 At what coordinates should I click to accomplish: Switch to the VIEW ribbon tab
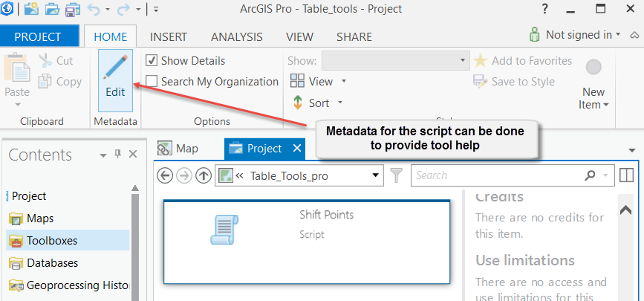click(300, 36)
